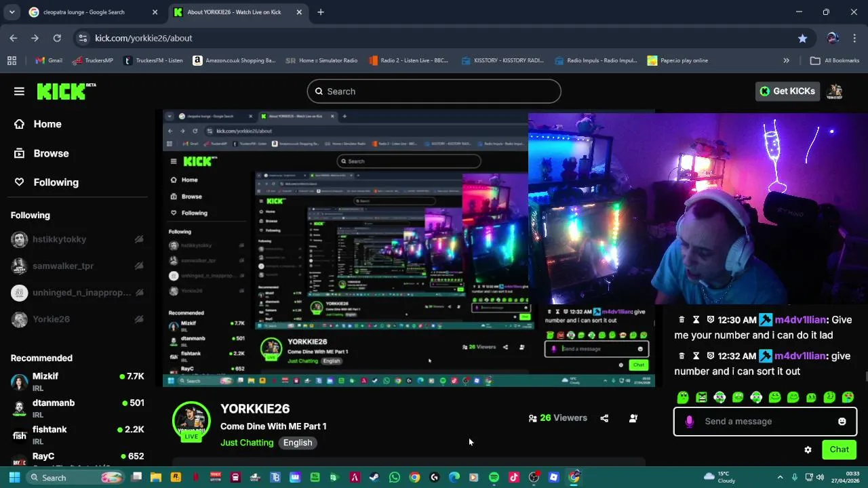Open chat settings gear
This screenshot has width=868, height=488.
[x=808, y=449]
